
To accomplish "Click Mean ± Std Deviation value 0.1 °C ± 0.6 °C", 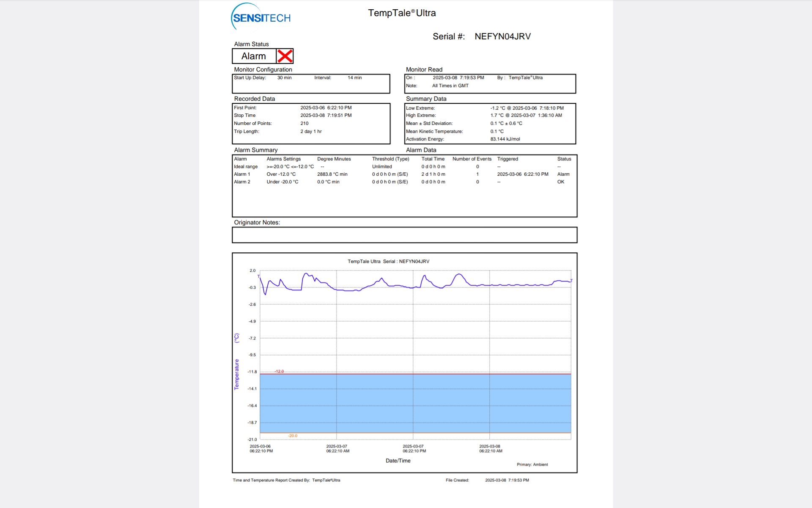I will (506, 124).
